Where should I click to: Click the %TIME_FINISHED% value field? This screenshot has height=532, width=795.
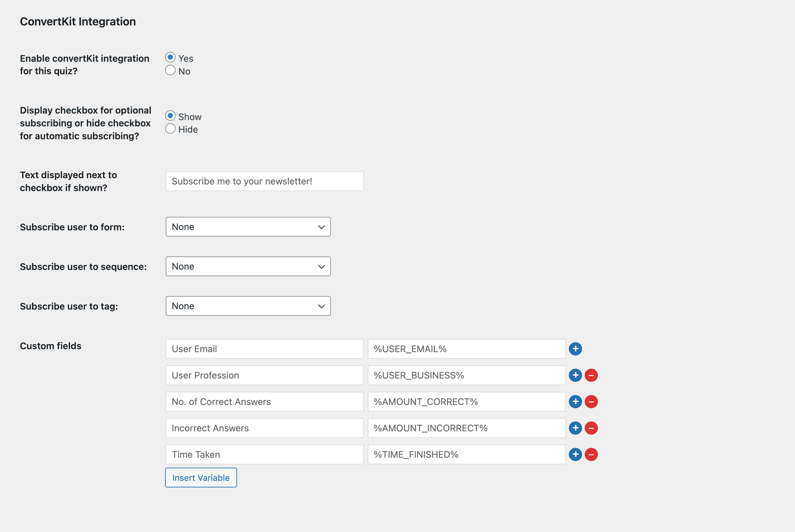[466, 455]
